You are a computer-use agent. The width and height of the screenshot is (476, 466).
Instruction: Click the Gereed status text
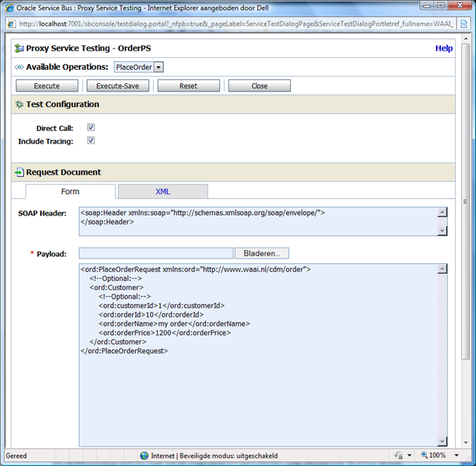click(16, 456)
